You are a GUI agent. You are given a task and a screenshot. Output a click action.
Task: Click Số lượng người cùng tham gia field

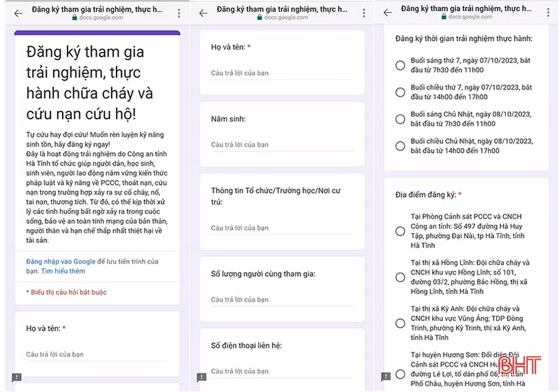click(x=282, y=300)
